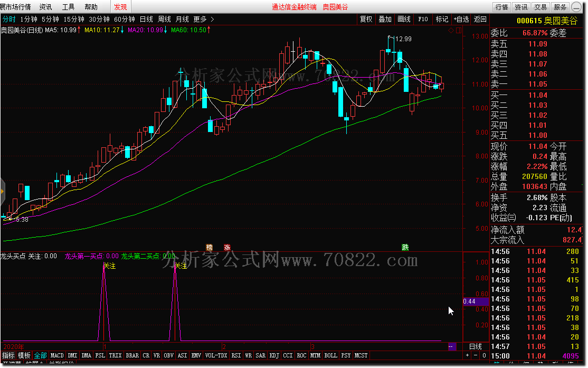The width and height of the screenshot is (588, 368).
Task: Click the 行情 button at top right
Action: tap(502, 7)
